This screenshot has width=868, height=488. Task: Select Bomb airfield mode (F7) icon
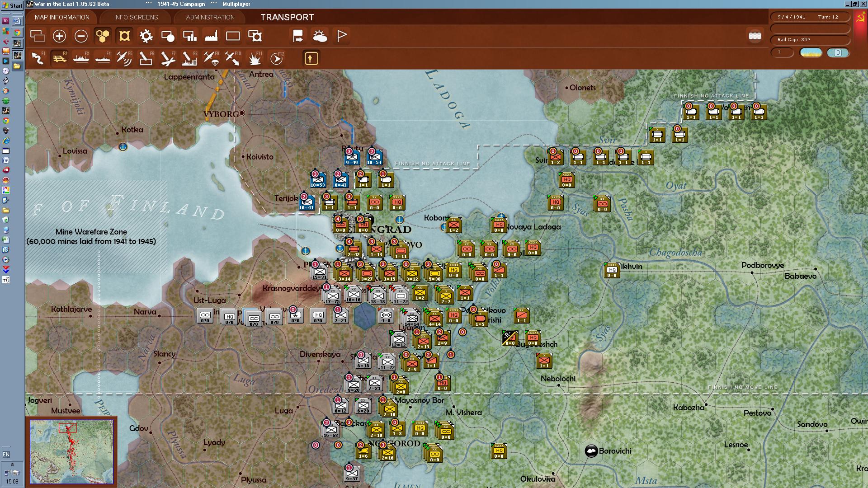[168, 58]
